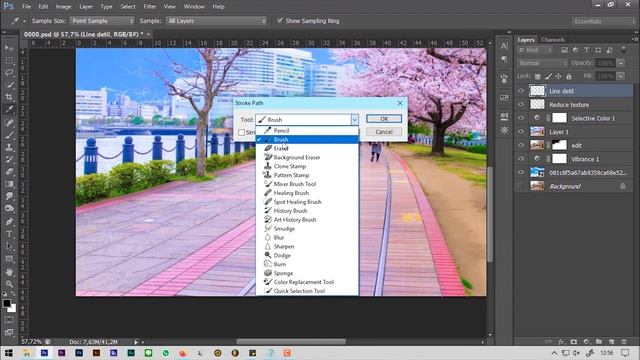
Task: Open the Sample All Layers dropdown
Action: pos(216,21)
